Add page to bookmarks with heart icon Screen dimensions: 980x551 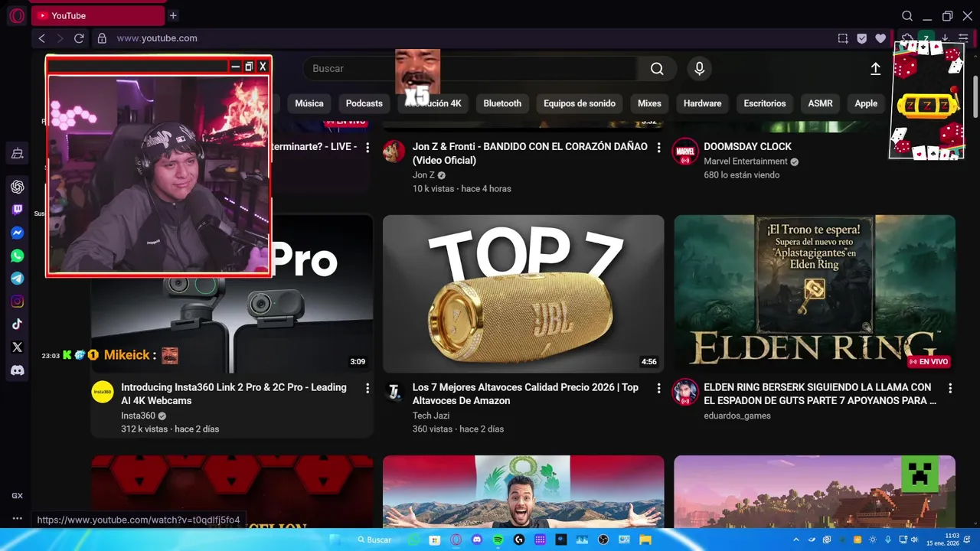[880, 38]
